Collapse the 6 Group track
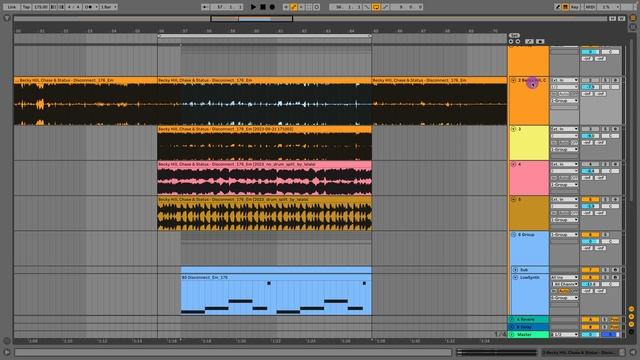 click(x=513, y=235)
